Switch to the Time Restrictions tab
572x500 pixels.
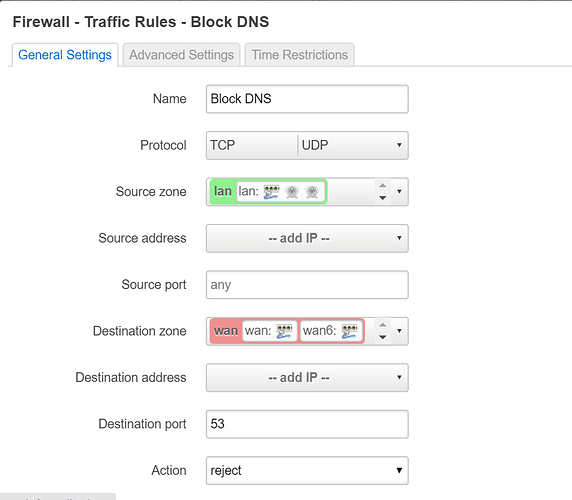click(299, 55)
